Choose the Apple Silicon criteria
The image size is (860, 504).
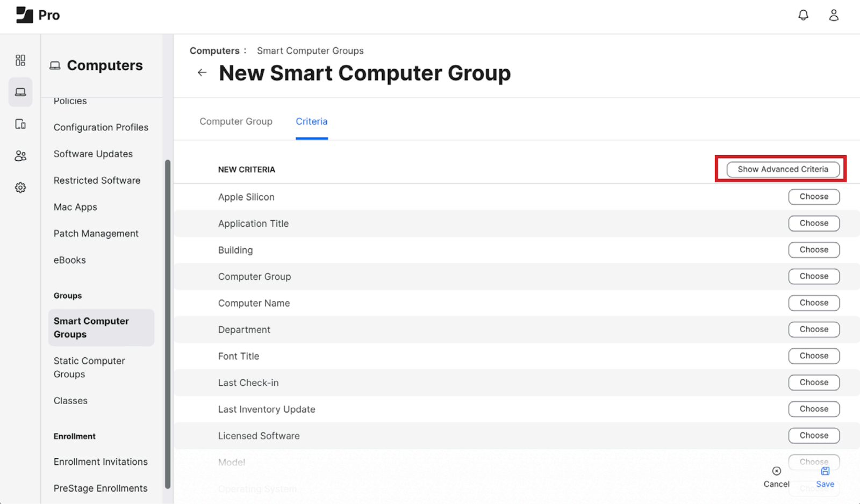814,197
